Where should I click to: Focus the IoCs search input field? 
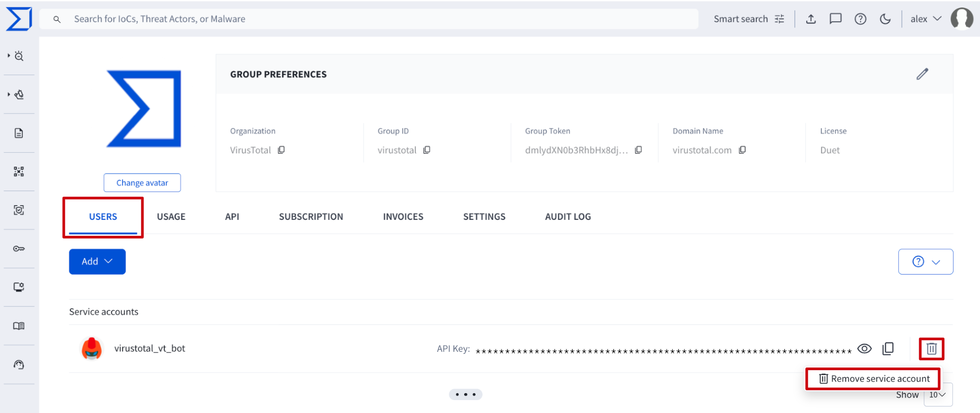[x=368, y=19]
